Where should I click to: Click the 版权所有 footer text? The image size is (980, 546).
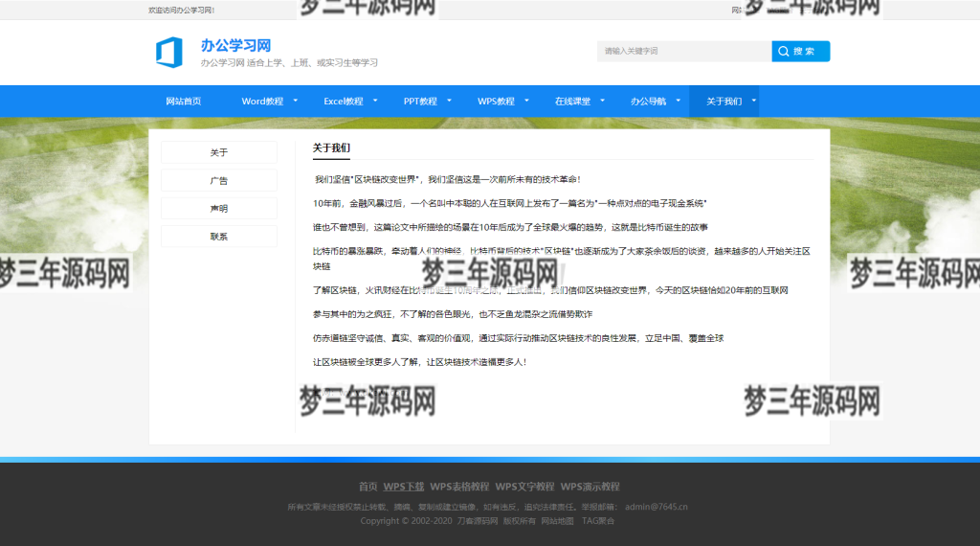(520, 521)
